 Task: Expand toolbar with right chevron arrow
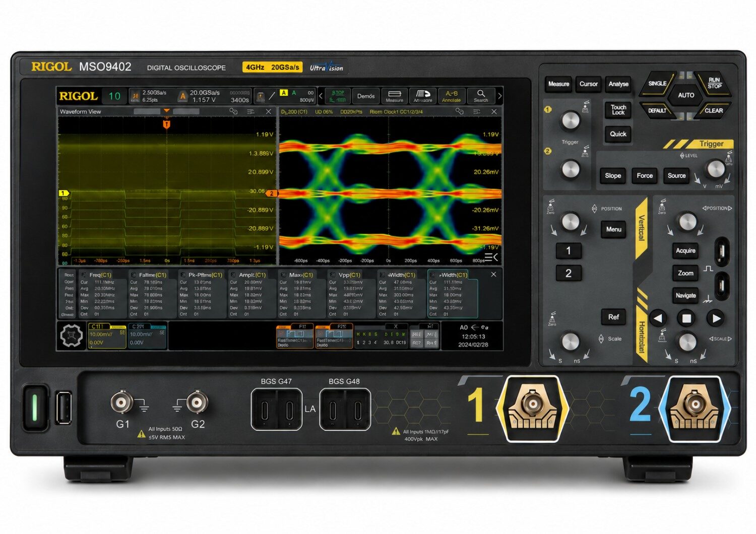tap(499, 96)
